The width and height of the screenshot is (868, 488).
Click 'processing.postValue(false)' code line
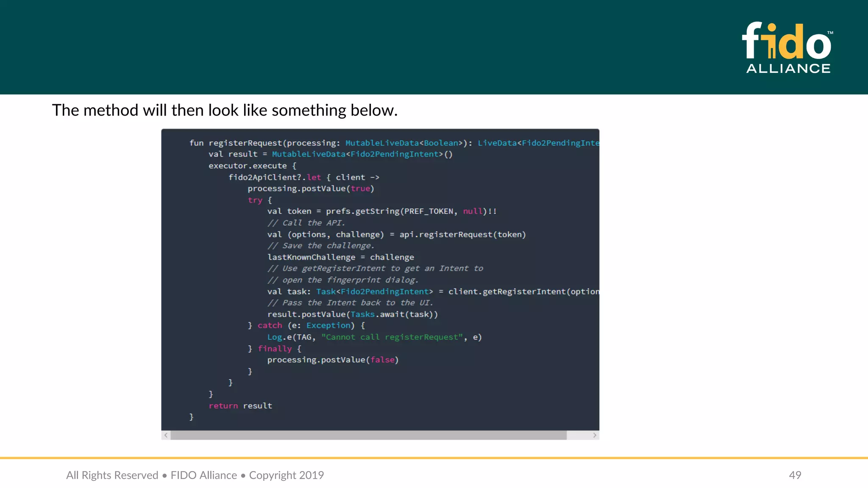pos(333,360)
